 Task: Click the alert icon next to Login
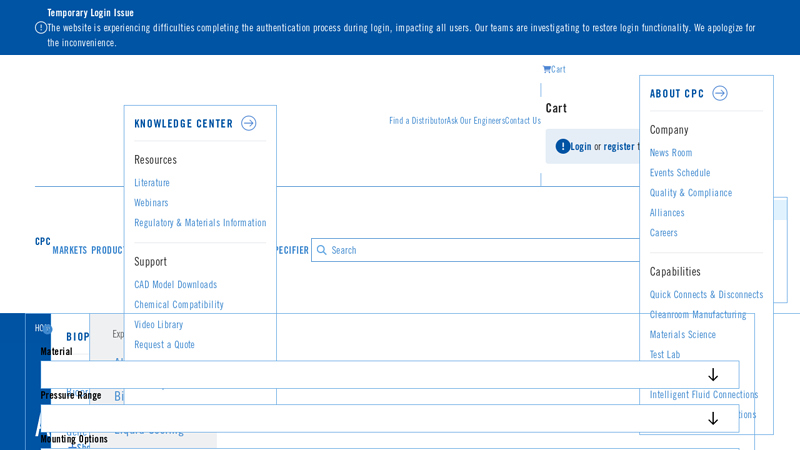563,146
